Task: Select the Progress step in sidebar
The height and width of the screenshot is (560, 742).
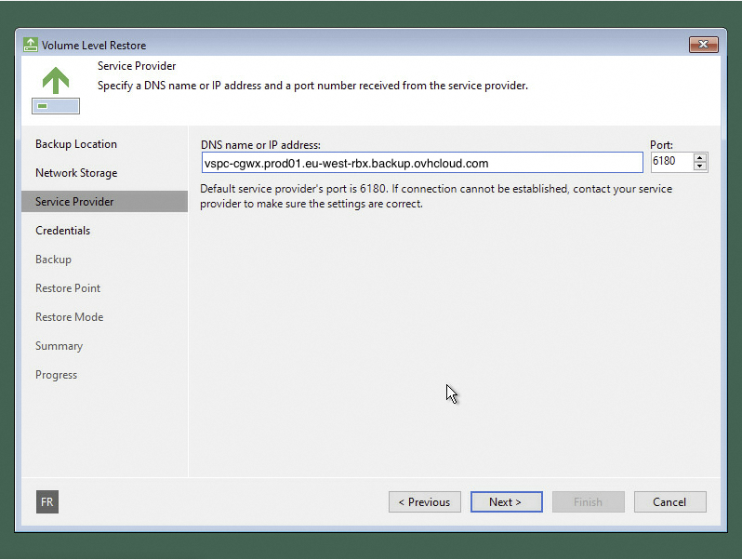Action: (56, 375)
